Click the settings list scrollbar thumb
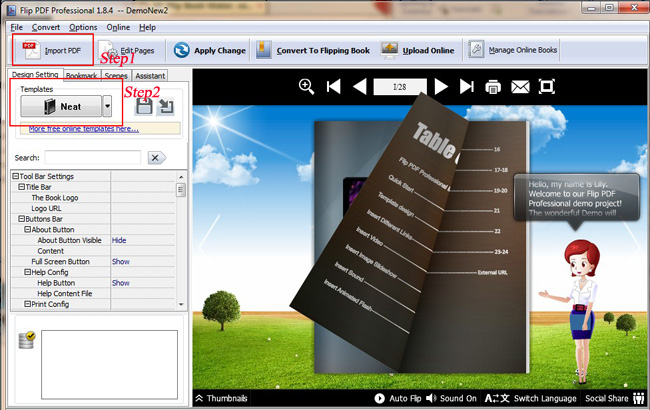650x410 pixels. pyautogui.click(x=181, y=190)
